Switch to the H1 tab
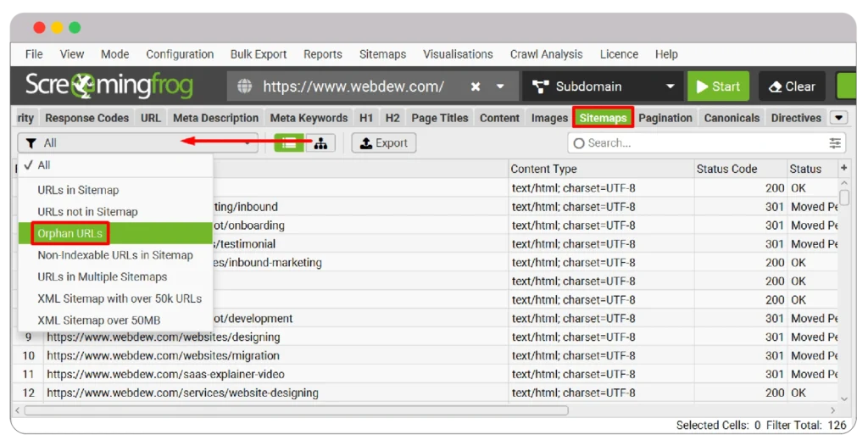This screenshot has width=868, height=446. click(366, 118)
